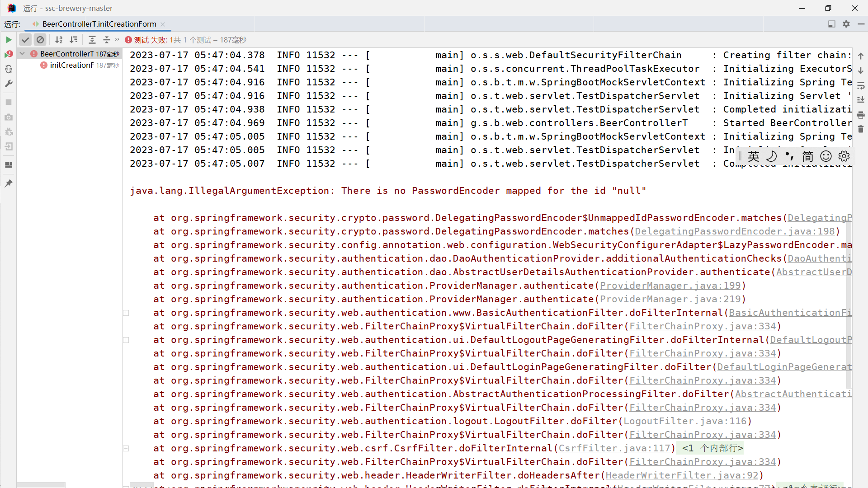Click the toggle auto-test rerun icon
Screen dimensions: 868x488
click(x=9, y=69)
